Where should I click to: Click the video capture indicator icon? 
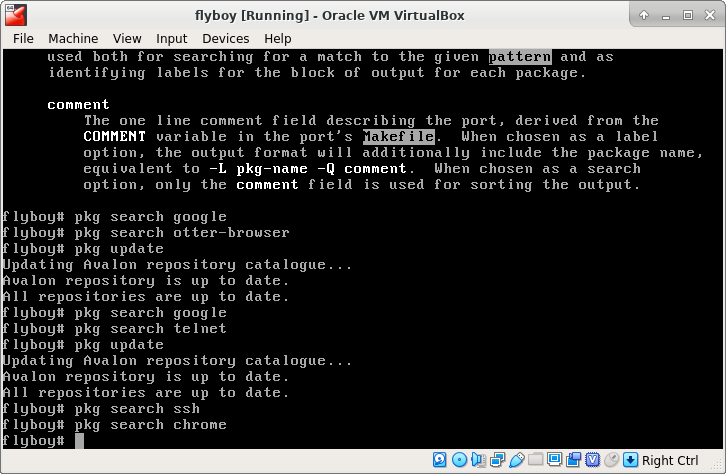point(573,460)
